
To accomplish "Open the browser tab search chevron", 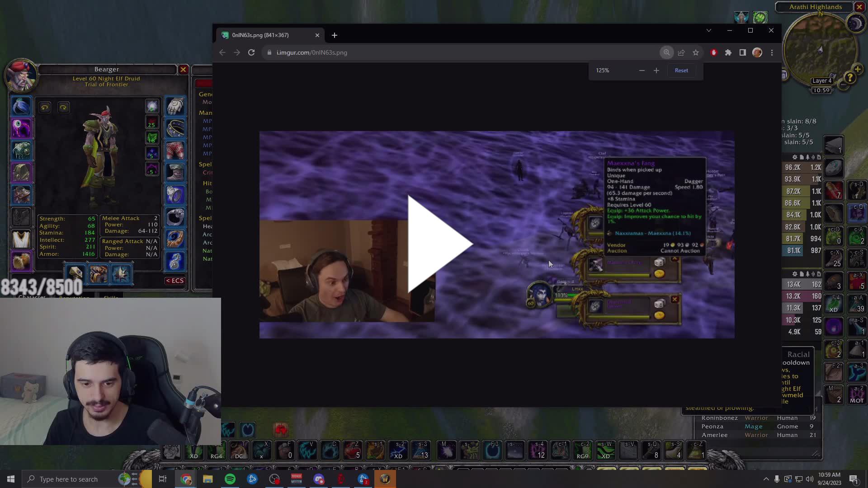I will pos(709,30).
